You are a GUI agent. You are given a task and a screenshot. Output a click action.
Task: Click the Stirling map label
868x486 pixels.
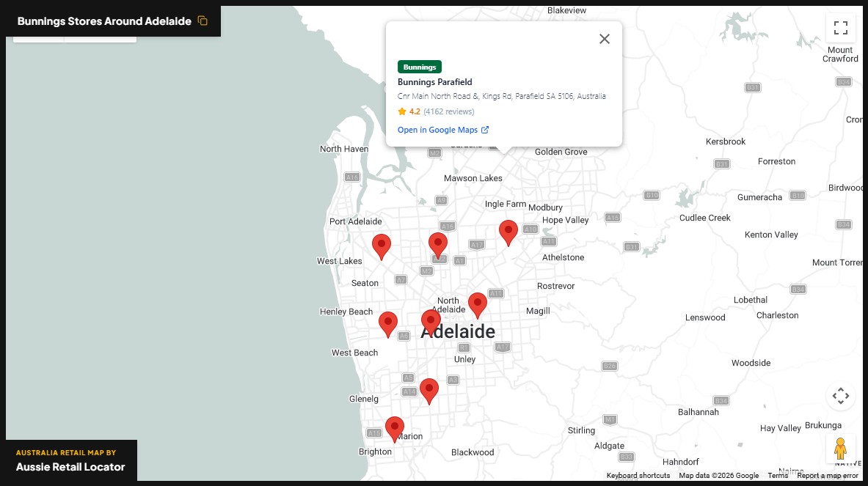point(581,431)
